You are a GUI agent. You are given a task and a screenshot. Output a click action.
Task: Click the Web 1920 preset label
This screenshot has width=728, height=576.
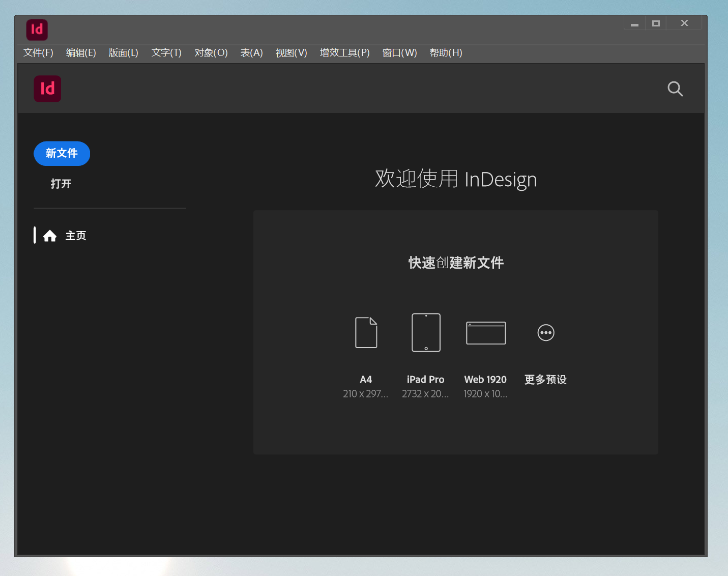(x=485, y=380)
